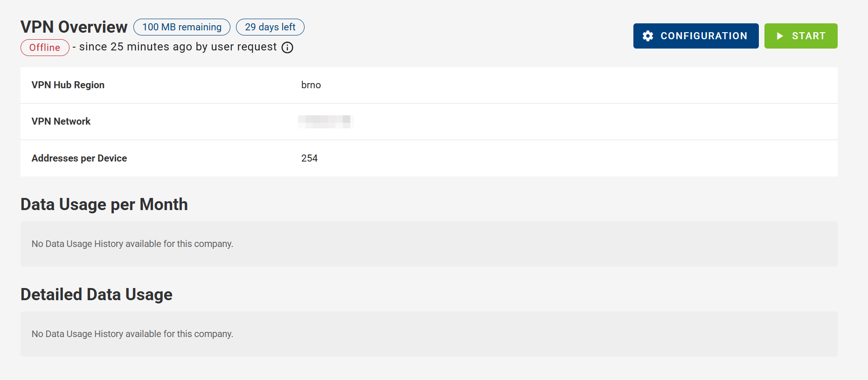Select the VPN Hub Region row label
Screen dimensions: 868x380
click(x=68, y=85)
